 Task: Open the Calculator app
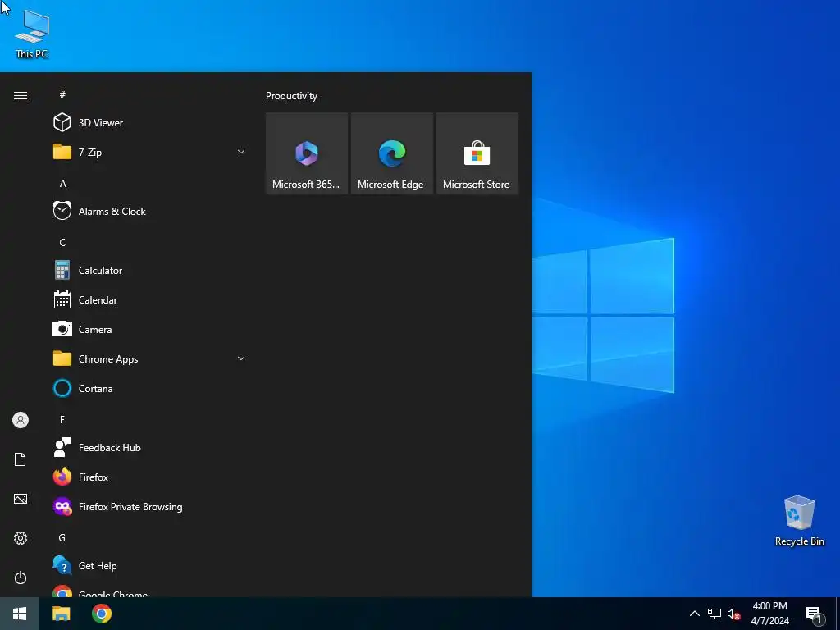point(149,270)
